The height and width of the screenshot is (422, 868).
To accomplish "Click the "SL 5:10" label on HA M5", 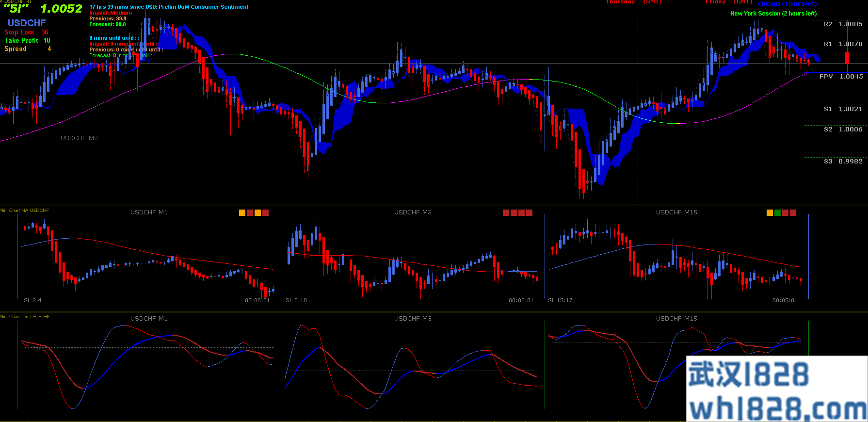I will [x=296, y=300].
